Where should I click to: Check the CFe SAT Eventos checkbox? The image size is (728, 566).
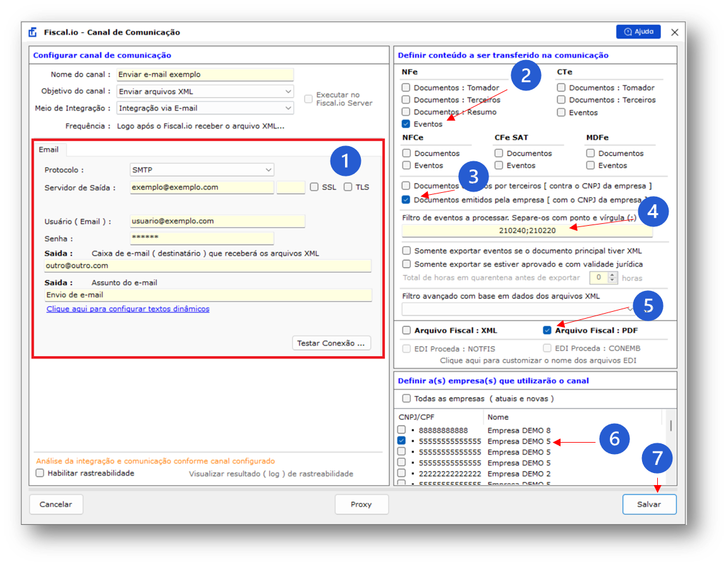click(499, 165)
